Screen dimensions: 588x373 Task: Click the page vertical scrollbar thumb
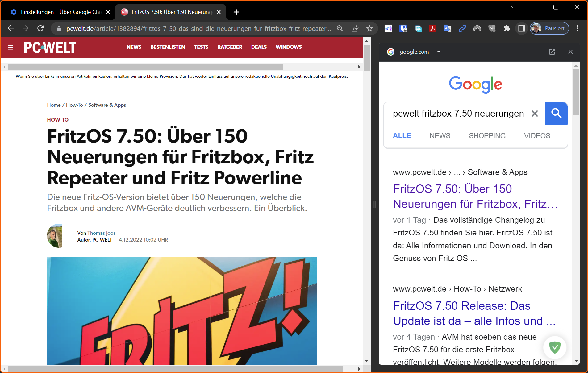[x=367, y=57]
